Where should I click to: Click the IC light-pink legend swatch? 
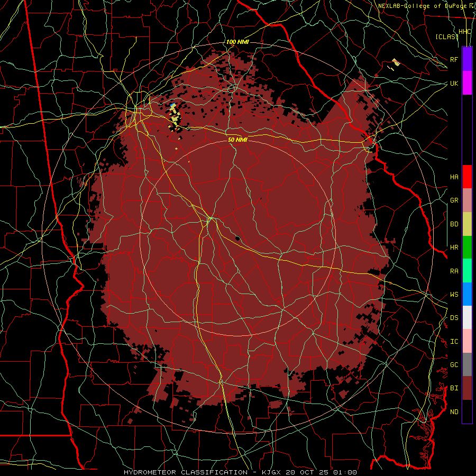(467, 341)
